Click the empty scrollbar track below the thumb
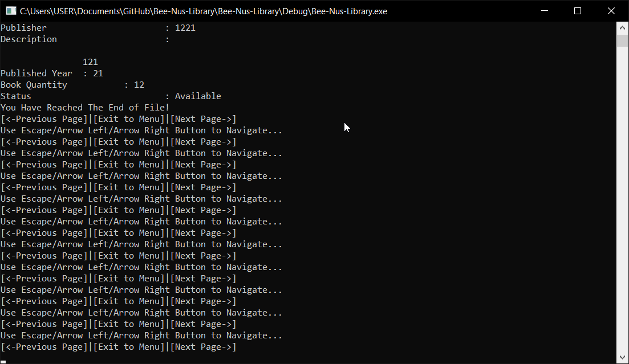 [622, 199]
